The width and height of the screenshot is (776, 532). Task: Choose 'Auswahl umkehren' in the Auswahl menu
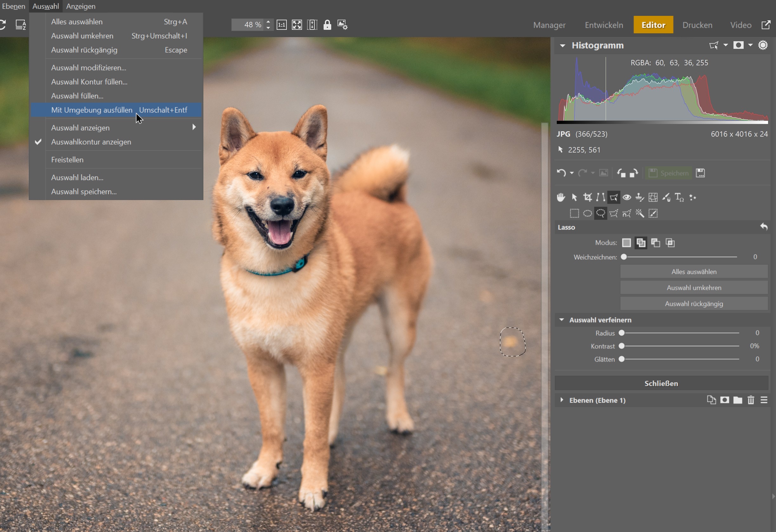click(x=116, y=36)
